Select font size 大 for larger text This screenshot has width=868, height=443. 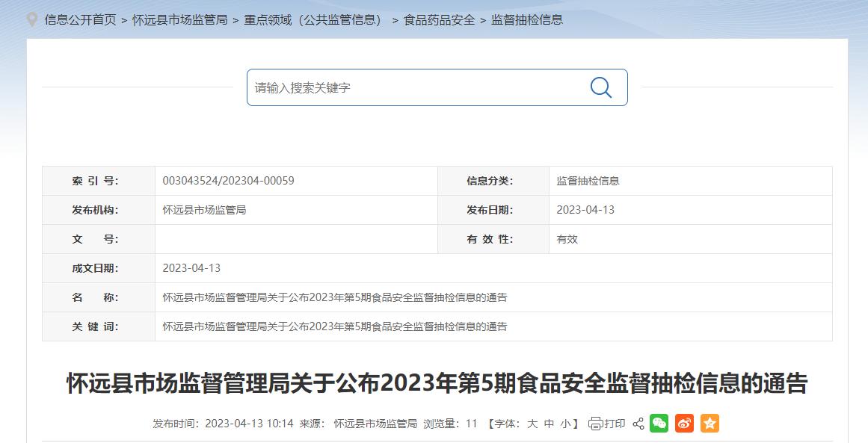click(x=532, y=423)
